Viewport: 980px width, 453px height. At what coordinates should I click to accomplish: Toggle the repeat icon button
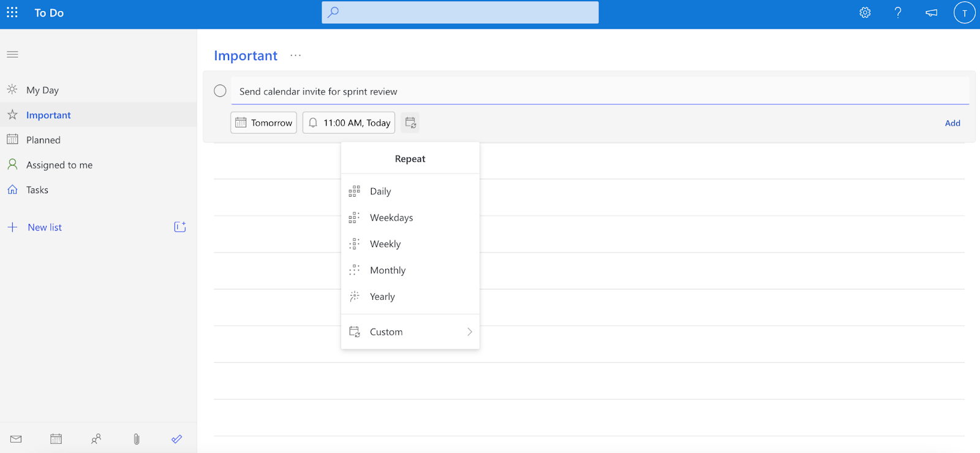point(410,123)
